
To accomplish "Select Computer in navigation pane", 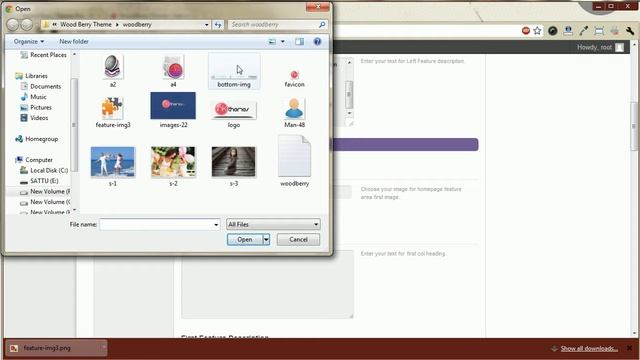I will tap(34, 160).
